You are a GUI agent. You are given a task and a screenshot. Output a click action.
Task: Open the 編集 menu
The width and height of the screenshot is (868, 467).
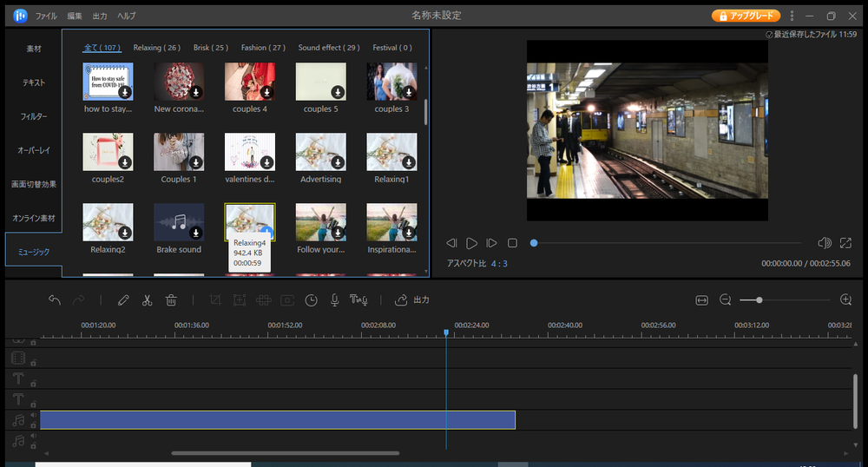pos(75,16)
